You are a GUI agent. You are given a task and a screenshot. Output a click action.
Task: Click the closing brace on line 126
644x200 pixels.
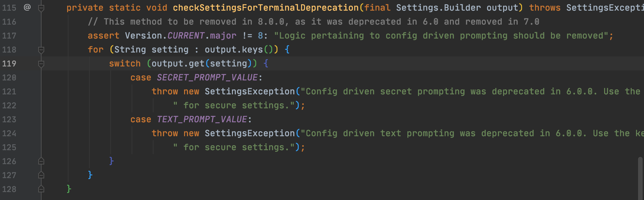coord(111,161)
